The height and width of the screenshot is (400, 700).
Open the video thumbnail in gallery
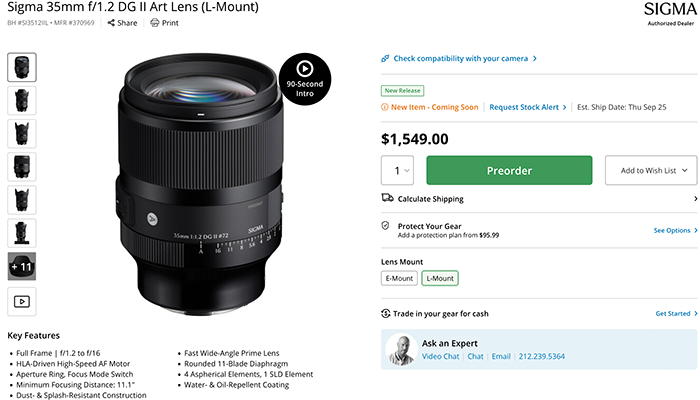(x=22, y=299)
